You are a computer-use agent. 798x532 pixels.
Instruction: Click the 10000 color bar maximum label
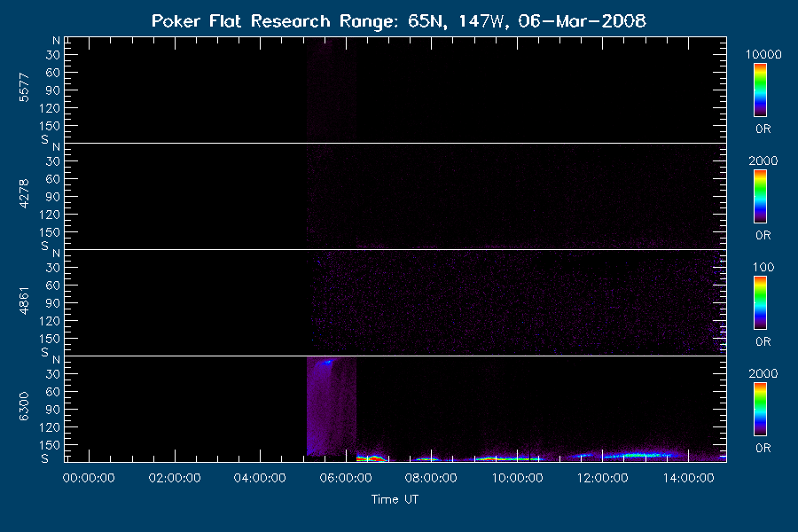click(x=763, y=54)
